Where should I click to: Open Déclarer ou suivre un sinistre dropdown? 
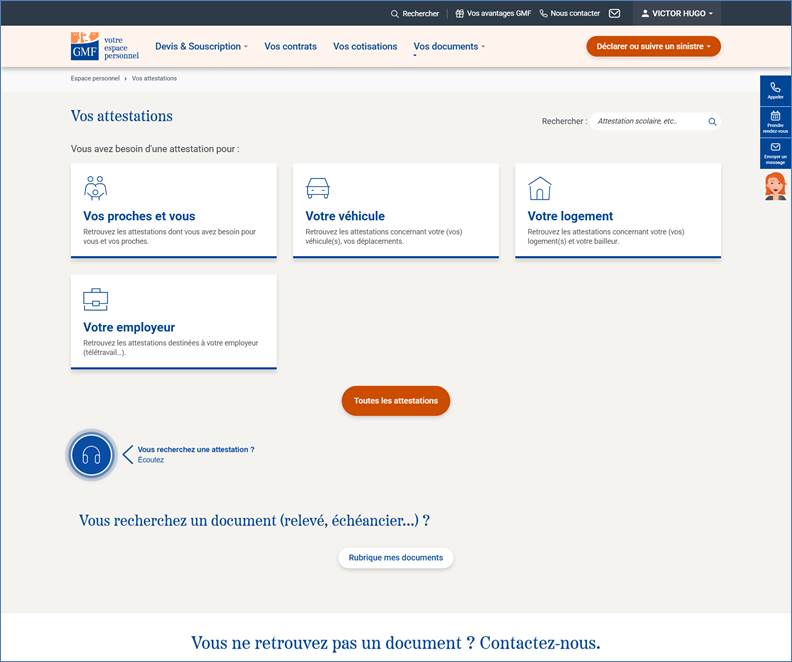click(x=653, y=46)
